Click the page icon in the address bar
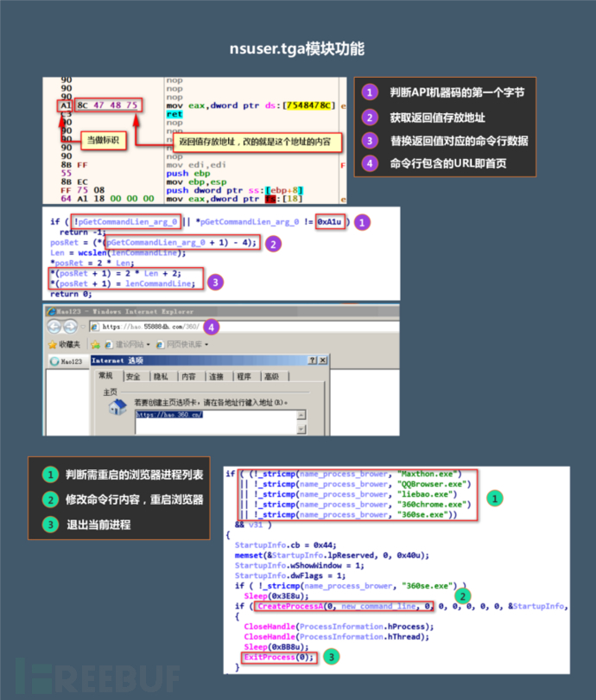 pos(94,327)
